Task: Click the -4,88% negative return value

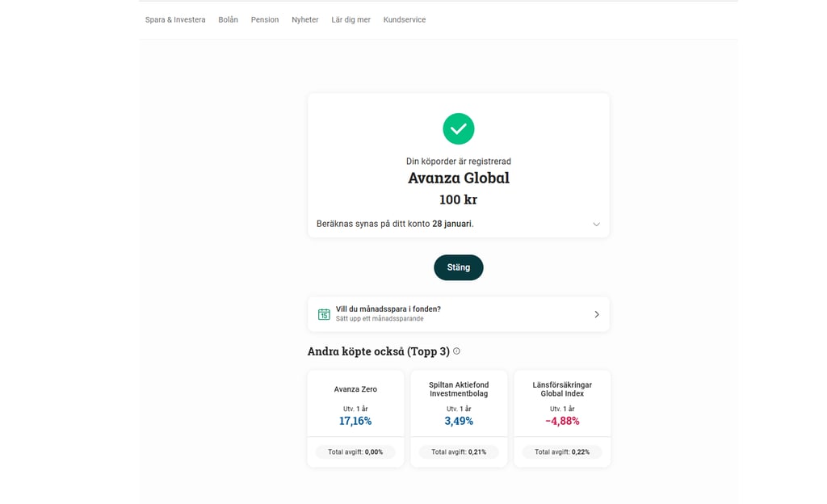Action: tap(562, 421)
